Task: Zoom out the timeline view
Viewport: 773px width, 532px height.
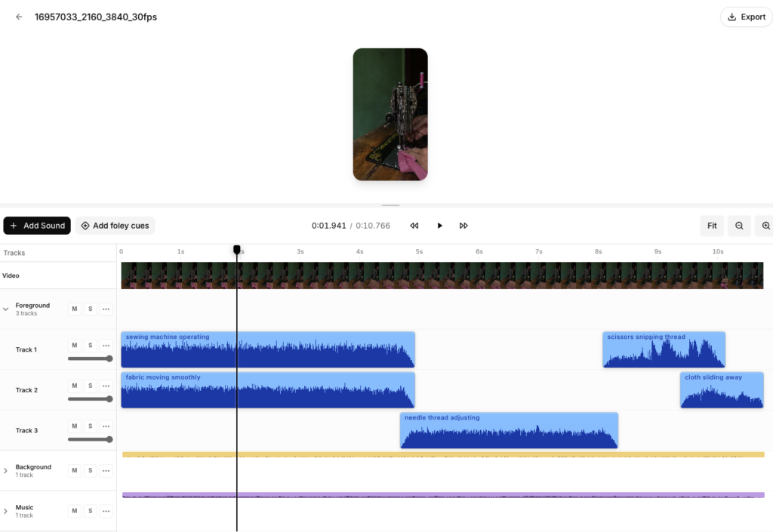Action: point(739,226)
